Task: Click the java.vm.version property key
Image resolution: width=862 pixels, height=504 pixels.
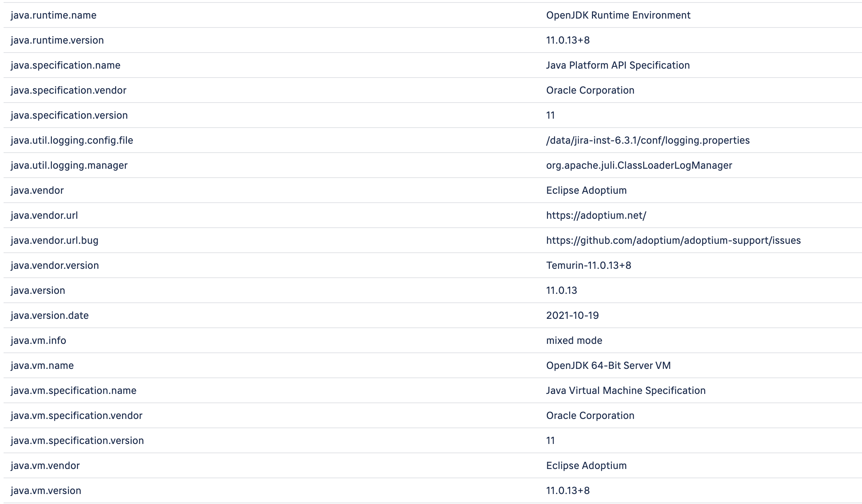Action: click(x=46, y=491)
